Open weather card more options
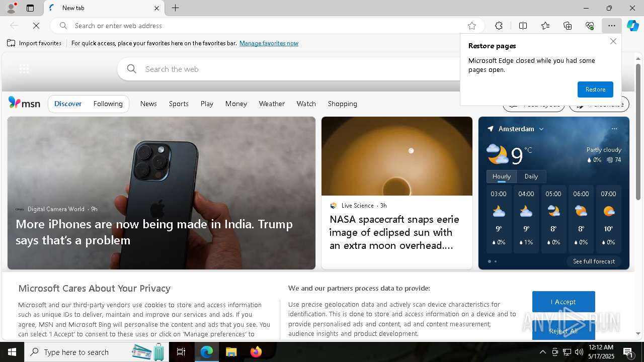The width and height of the screenshot is (644, 362). pyautogui.click(x=614, y=129)
